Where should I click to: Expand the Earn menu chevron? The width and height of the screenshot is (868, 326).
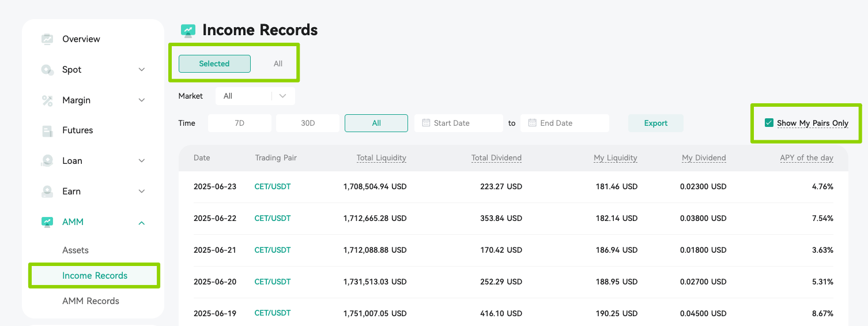(142, 192)
